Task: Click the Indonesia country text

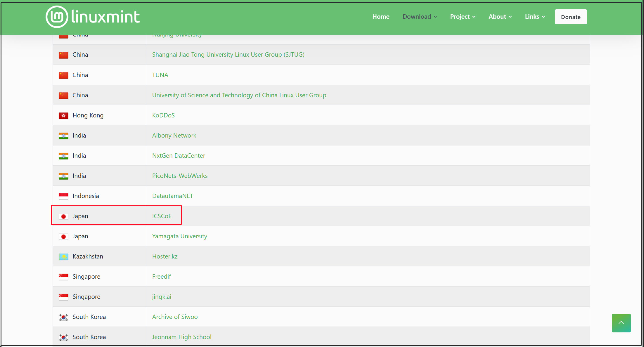Action: 86,196
